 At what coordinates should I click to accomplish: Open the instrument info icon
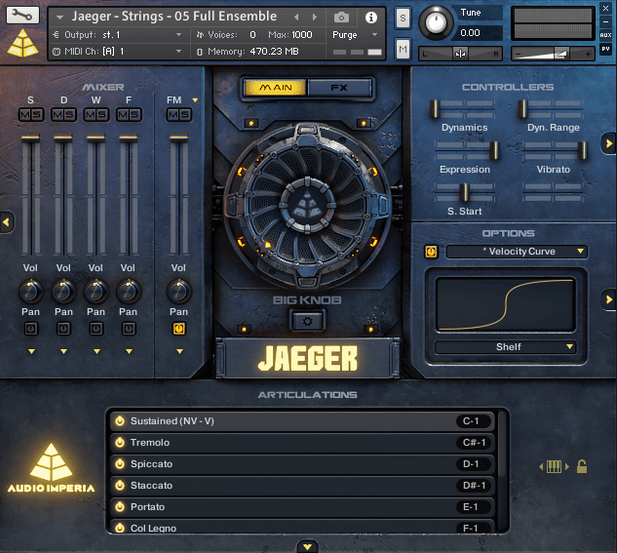tap(371, 17)
